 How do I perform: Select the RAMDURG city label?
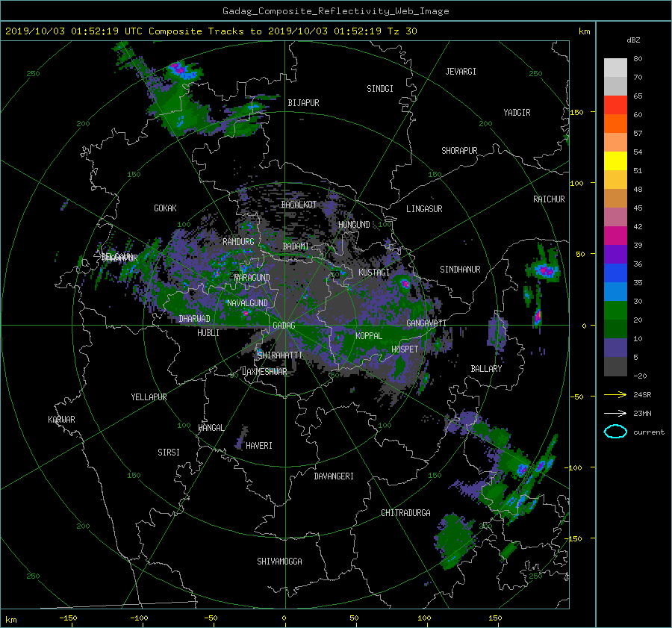[238, 242]
